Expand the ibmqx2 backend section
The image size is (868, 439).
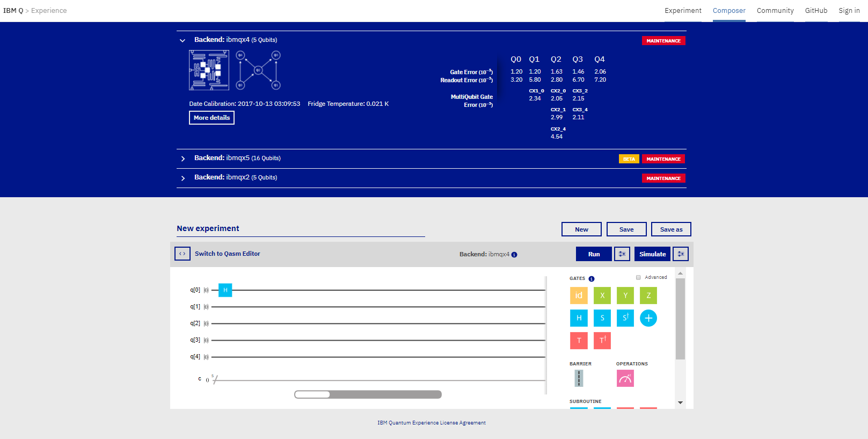[183, 178]
